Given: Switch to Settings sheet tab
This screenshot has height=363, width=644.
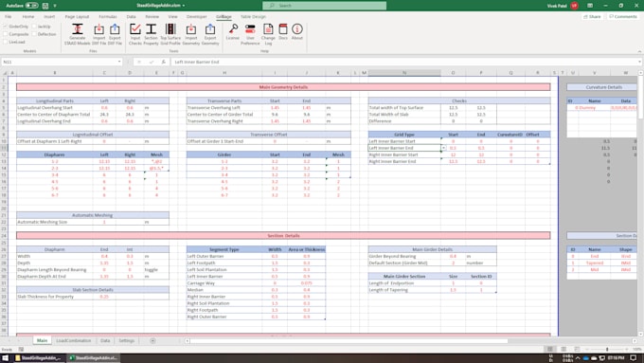Looking at the screenshot, I should click(127, 340).
